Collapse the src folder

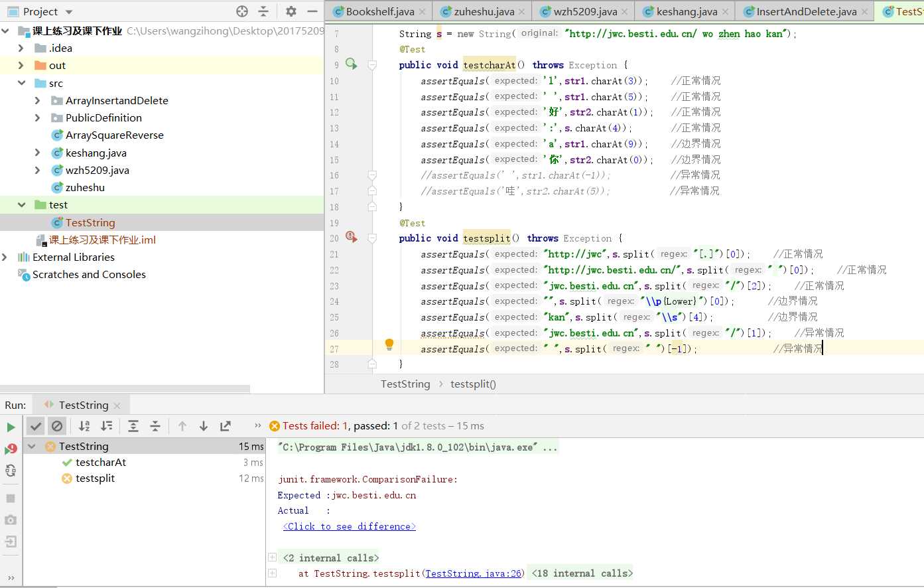21,83
